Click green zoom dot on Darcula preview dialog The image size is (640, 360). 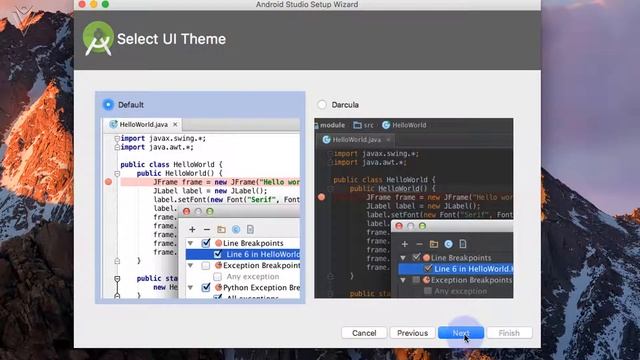pyautogui.click(x=422, y=226)
